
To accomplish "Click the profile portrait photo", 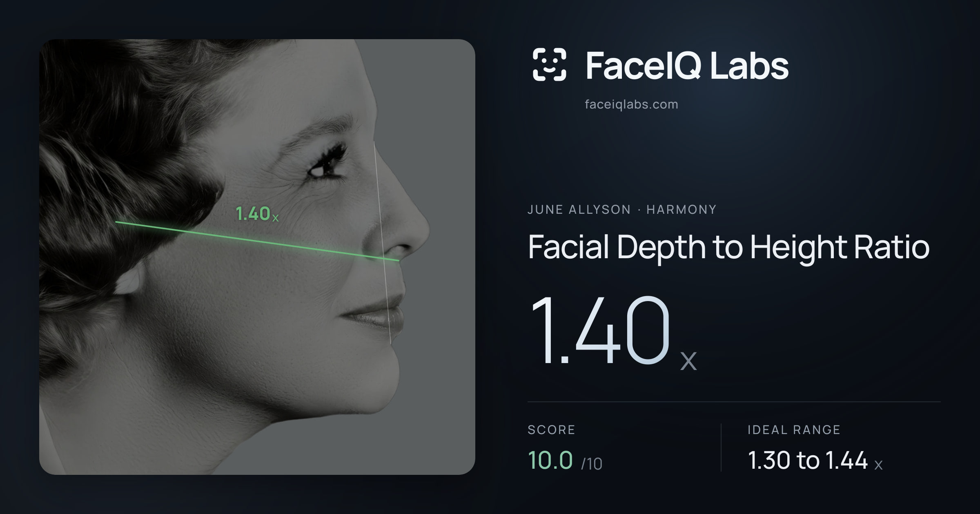I will click(257, 257).
